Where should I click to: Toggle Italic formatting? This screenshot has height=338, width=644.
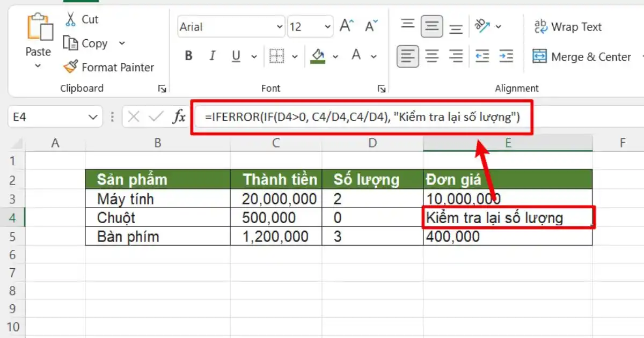[x=213, y=56]
